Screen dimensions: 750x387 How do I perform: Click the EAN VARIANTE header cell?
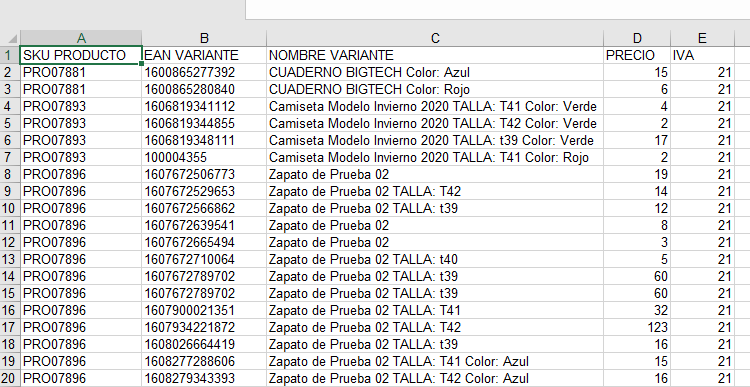click(x=204, y=55)
